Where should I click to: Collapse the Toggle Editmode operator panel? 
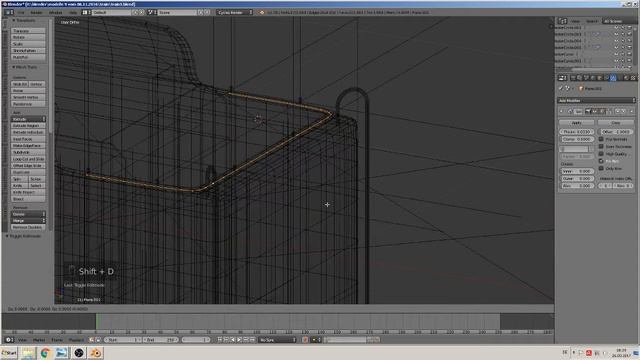click(x=7, y=236)
